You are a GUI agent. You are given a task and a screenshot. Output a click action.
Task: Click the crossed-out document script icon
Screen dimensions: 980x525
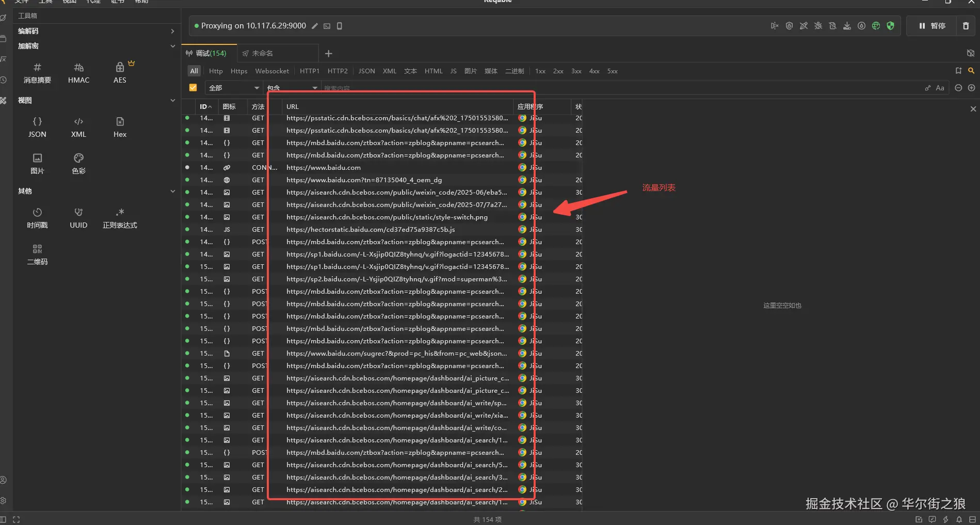click(x=833, y=26)
